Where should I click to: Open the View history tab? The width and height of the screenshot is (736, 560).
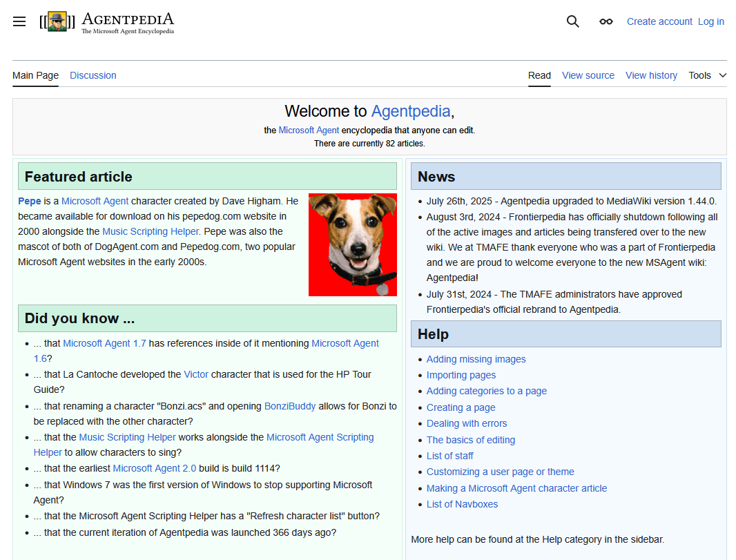(x=651, y=75)
